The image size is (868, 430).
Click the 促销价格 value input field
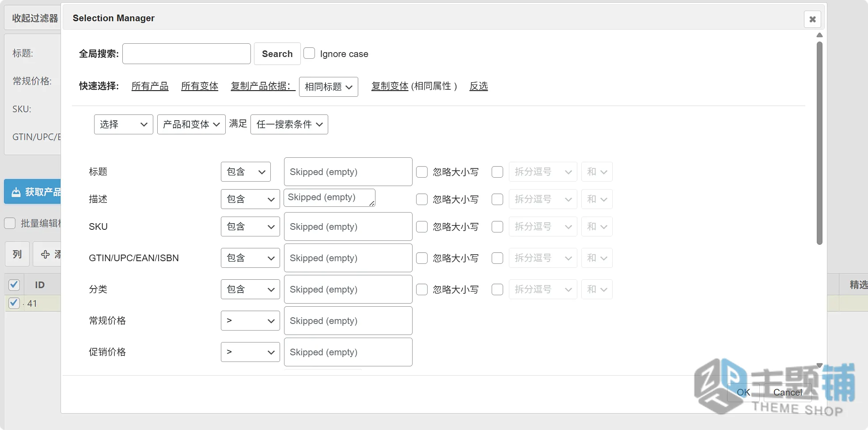(348, 352)
